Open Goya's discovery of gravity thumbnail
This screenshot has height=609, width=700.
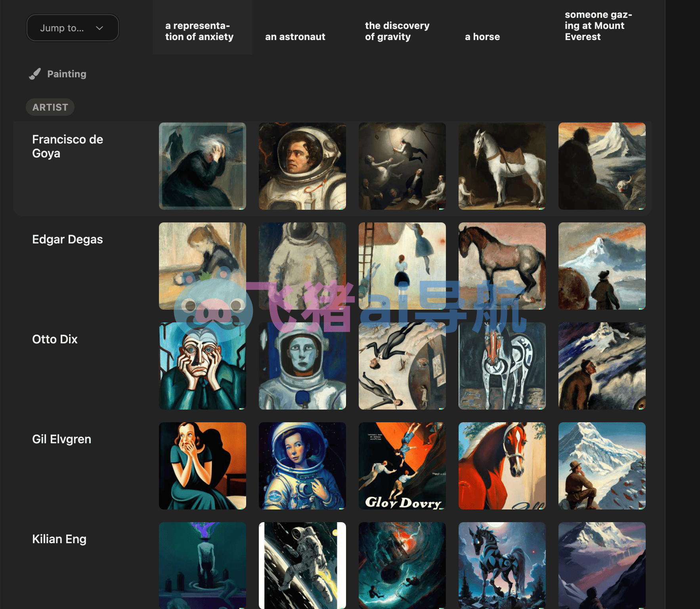point(402,166)
